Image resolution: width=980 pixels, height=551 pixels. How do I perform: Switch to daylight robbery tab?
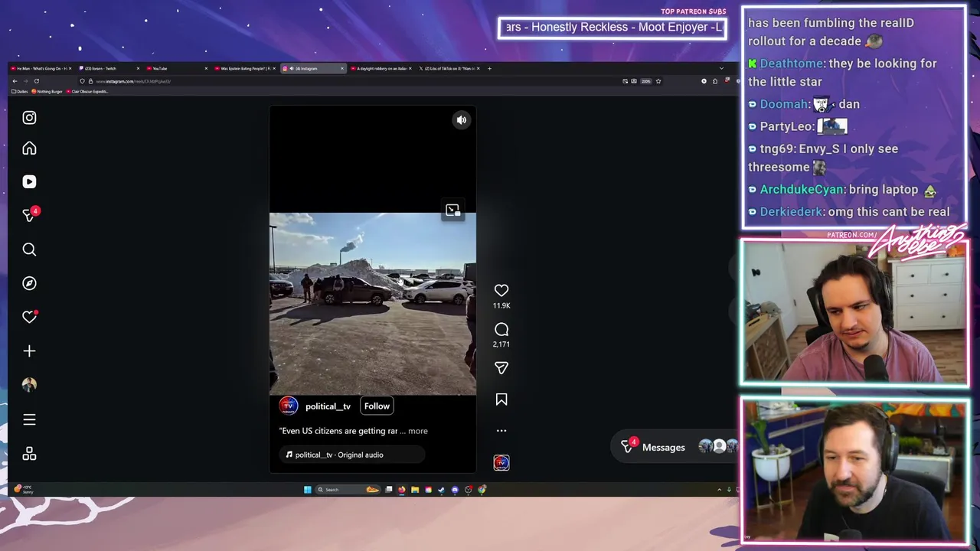[381, 69]
